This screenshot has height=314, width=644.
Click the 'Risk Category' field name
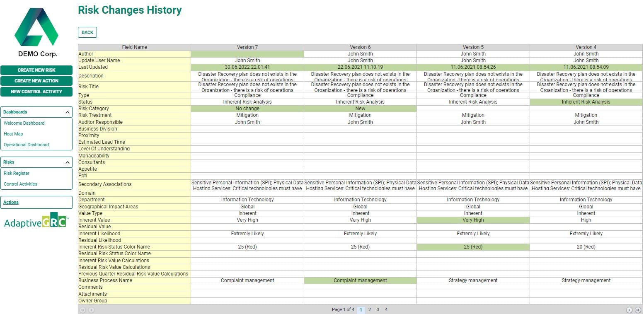click(x=135, y=109)
